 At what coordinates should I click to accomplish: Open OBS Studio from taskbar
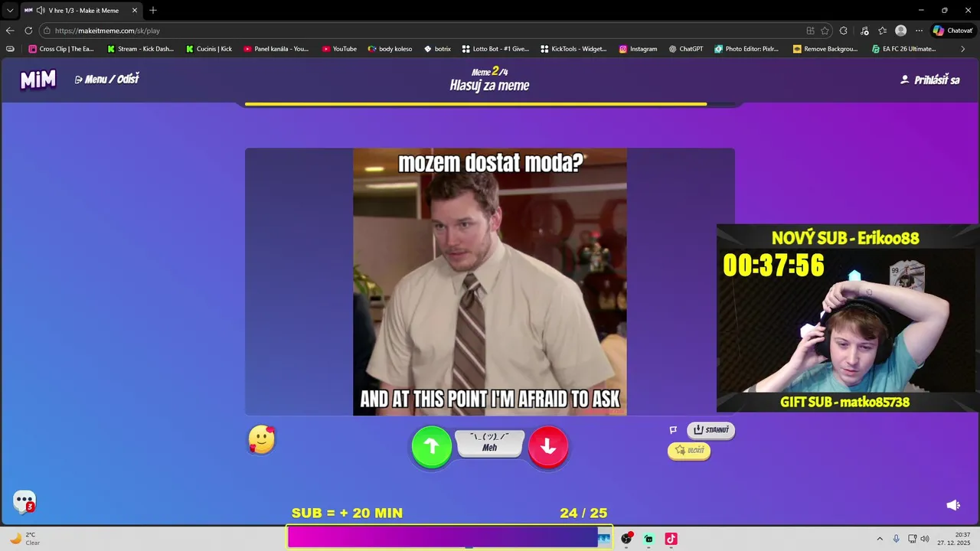tap(626, 539)
